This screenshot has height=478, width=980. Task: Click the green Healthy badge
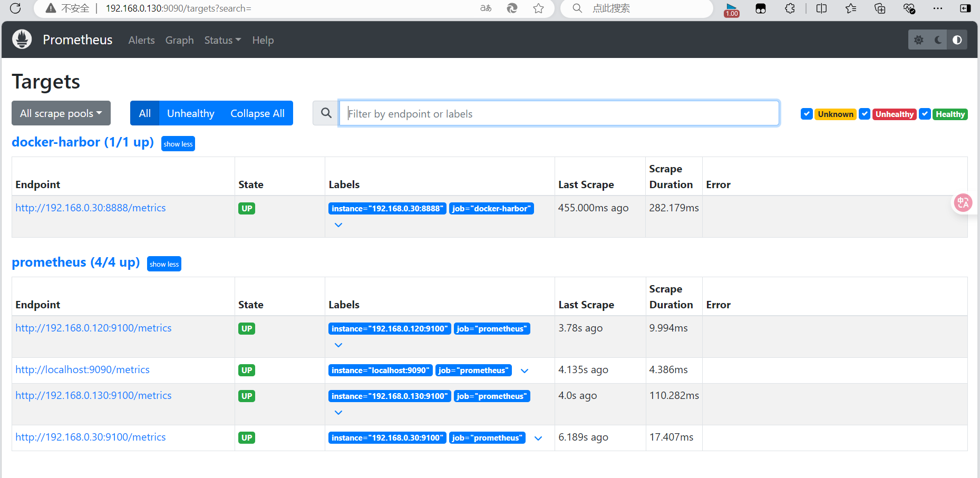click(x=950, y=114)
